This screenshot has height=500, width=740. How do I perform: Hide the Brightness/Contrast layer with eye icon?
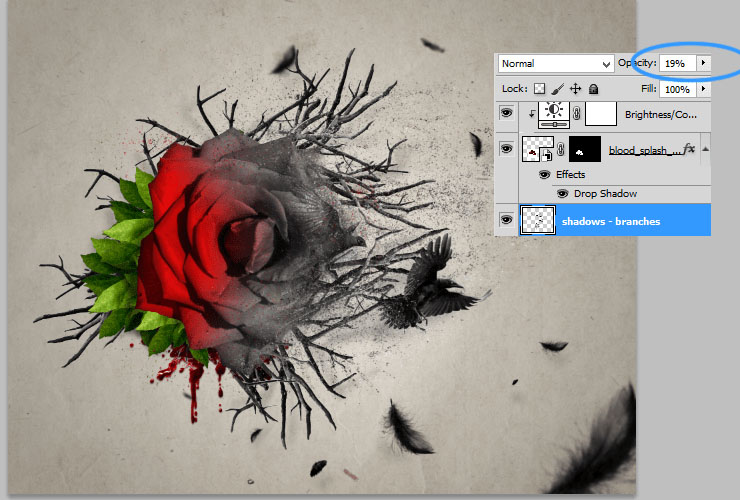[506, 114]
